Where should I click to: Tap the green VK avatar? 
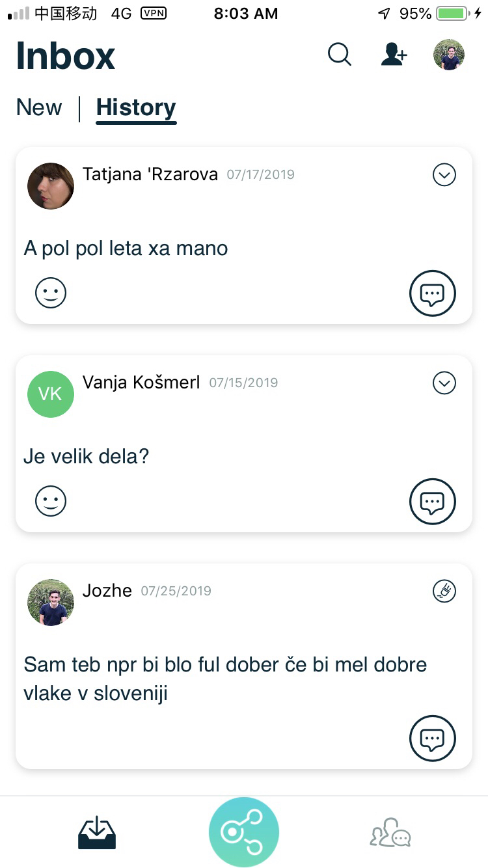click(x=51, y=394)
